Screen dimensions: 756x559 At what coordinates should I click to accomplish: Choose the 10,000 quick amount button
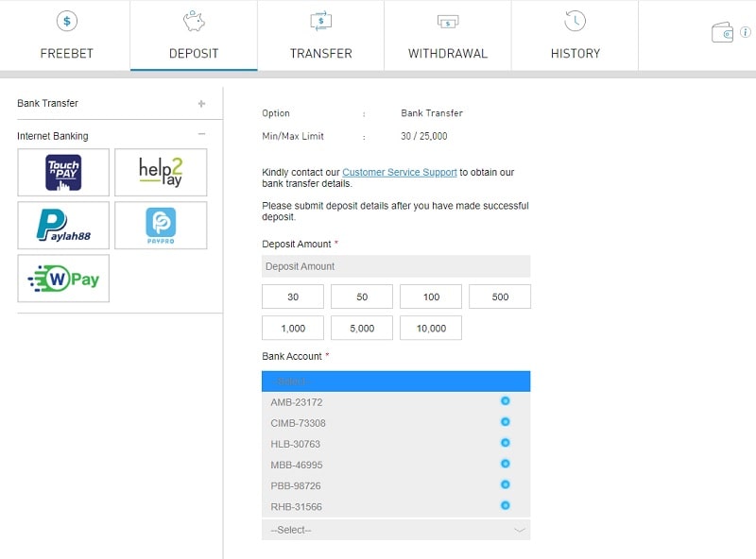tap(431, 329)
